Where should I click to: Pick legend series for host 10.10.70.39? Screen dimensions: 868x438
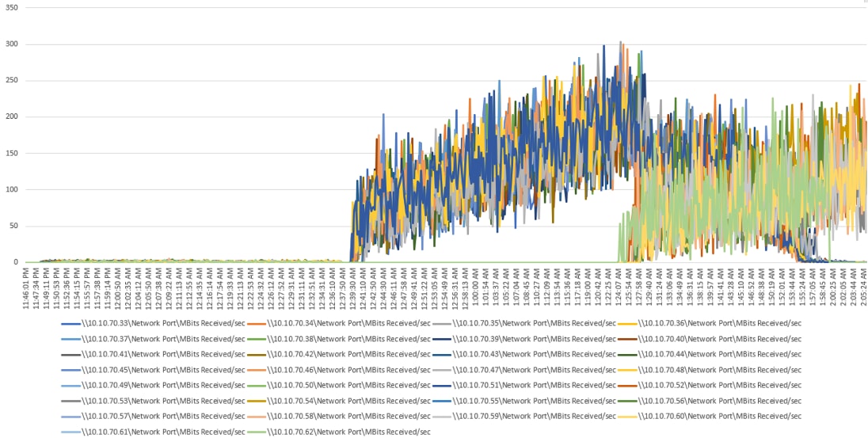pos(524,338)
